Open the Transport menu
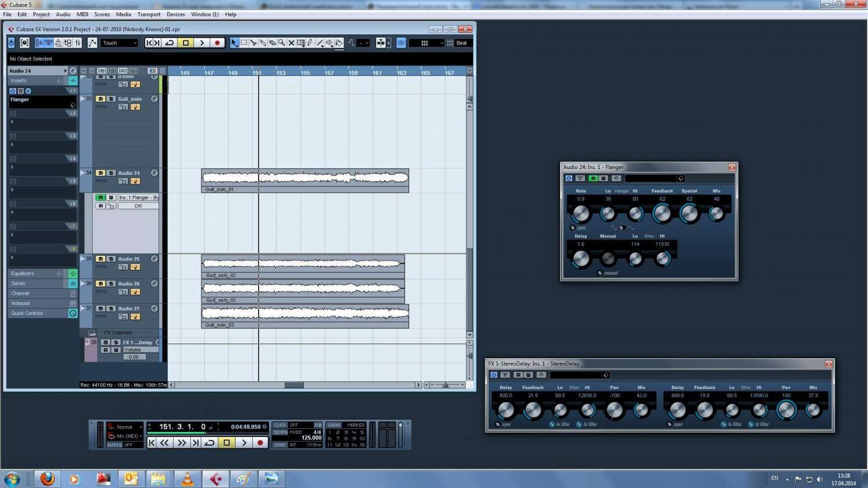 (x=149, y=14)
